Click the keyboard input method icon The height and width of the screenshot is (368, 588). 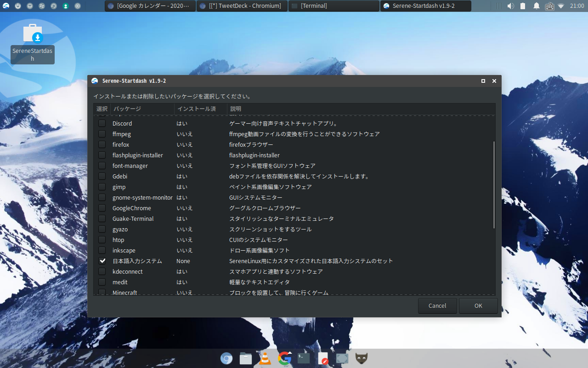point(549,6)
